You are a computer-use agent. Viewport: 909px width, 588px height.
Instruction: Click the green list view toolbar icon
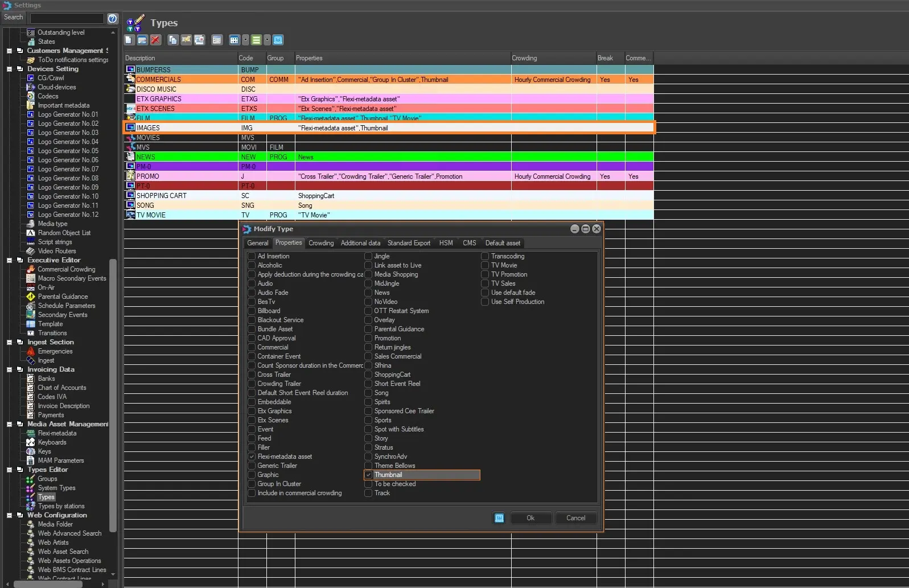click(256, 40)
